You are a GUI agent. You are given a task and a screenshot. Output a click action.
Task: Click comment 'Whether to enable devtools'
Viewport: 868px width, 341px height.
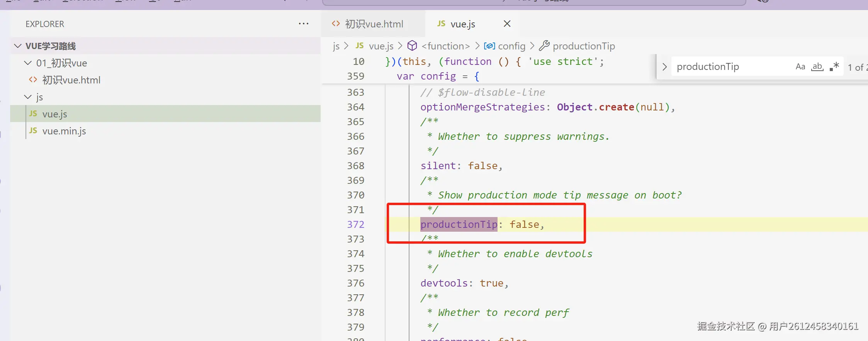tap(515, 254)
